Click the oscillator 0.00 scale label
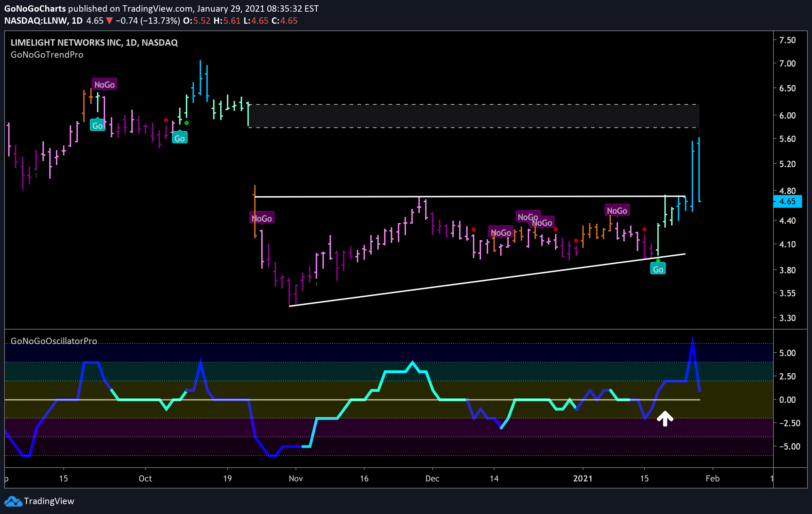Screen dimensions: 812x514 click(788, 400)
